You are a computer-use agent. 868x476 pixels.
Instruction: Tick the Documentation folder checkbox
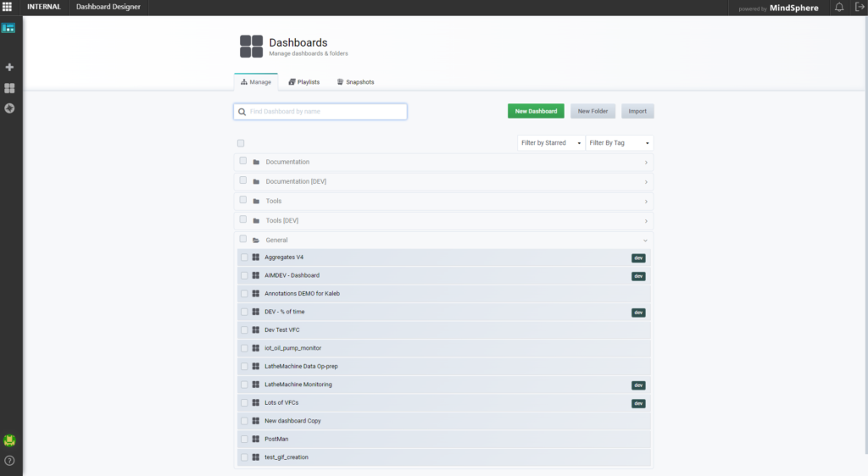(x=243, y=161)
